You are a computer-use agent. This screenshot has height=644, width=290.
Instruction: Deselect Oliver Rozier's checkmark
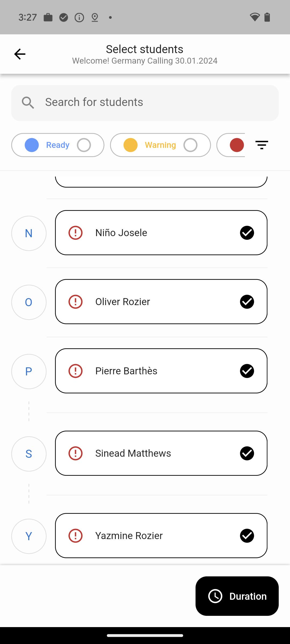pos(247,302)
